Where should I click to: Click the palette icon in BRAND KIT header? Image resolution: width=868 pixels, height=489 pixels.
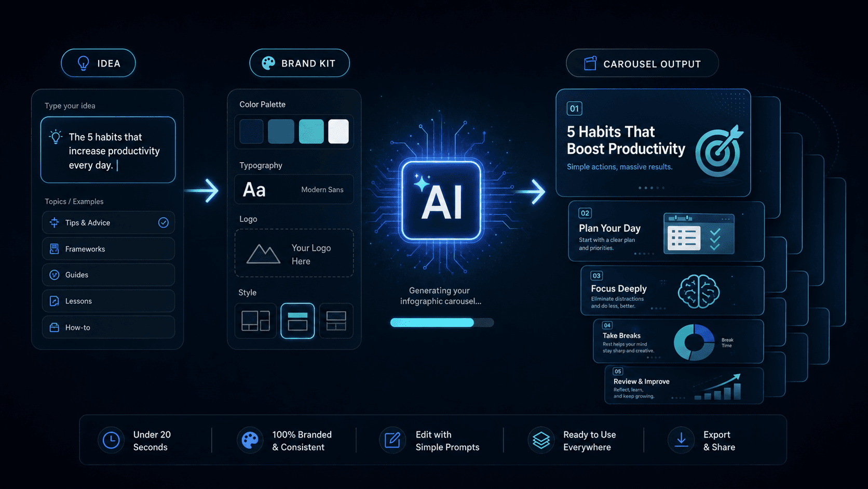click(x=268, y=63)
